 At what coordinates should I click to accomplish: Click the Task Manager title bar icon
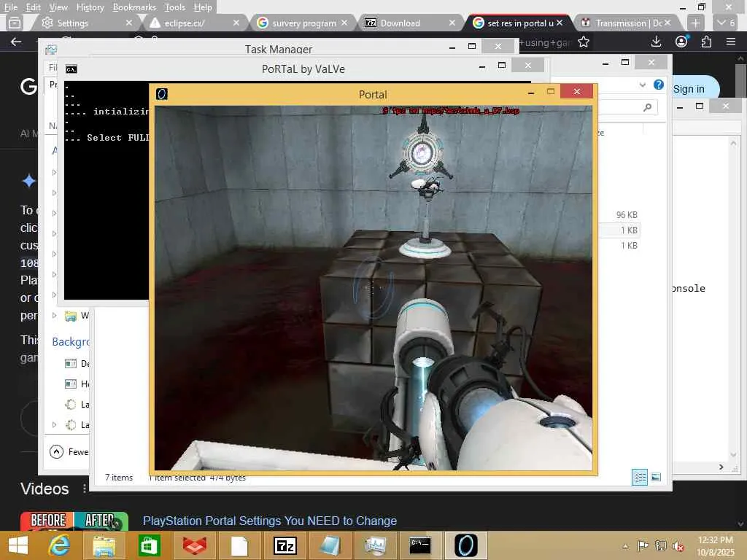coord(51,50)
